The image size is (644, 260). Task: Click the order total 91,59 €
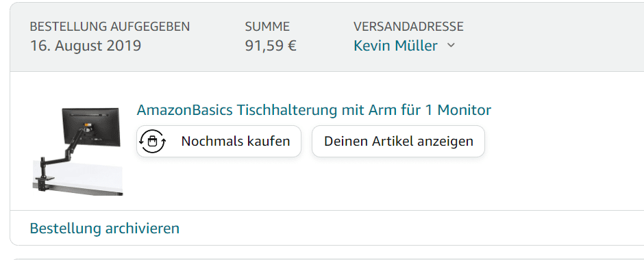tap(271, 46)
